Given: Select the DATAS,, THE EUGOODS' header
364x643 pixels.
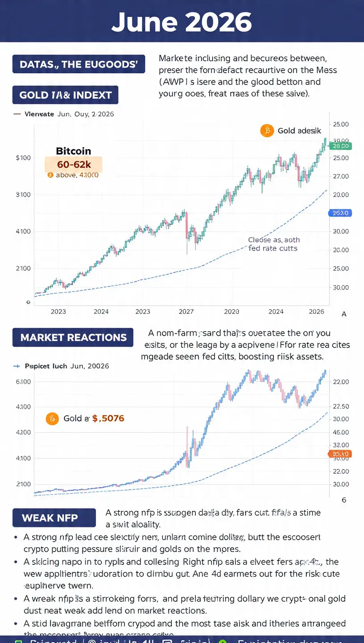Looking at the screenshot, I should click(x=79, y=64).
